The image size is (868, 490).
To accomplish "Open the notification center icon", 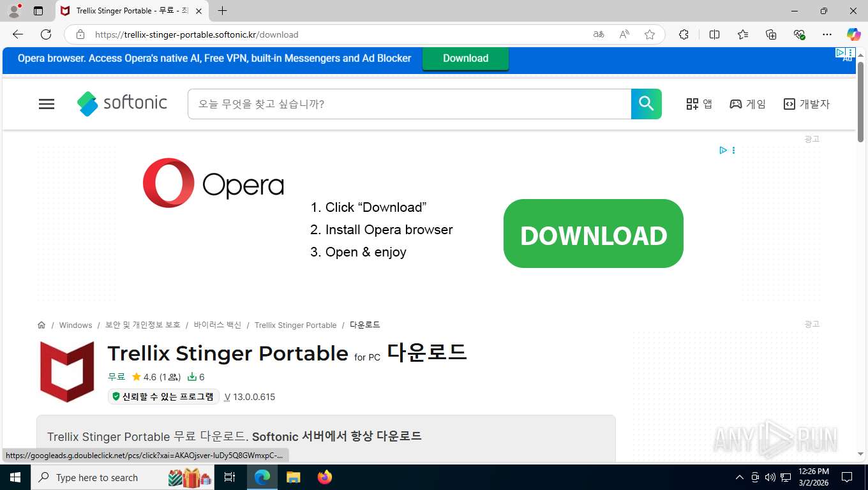I will coord(847,477).
